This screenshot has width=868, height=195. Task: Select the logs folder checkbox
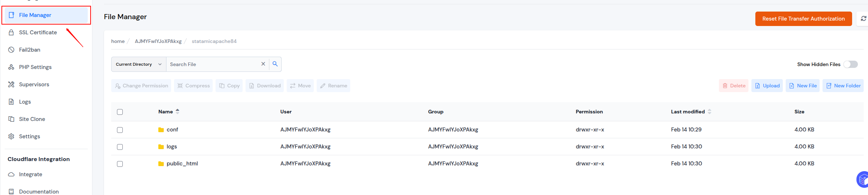120,147
